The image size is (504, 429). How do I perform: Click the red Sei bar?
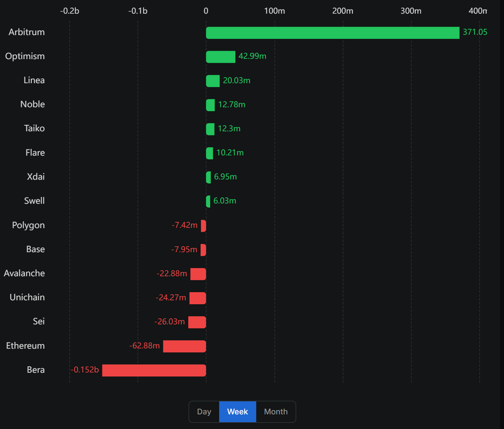197,322
